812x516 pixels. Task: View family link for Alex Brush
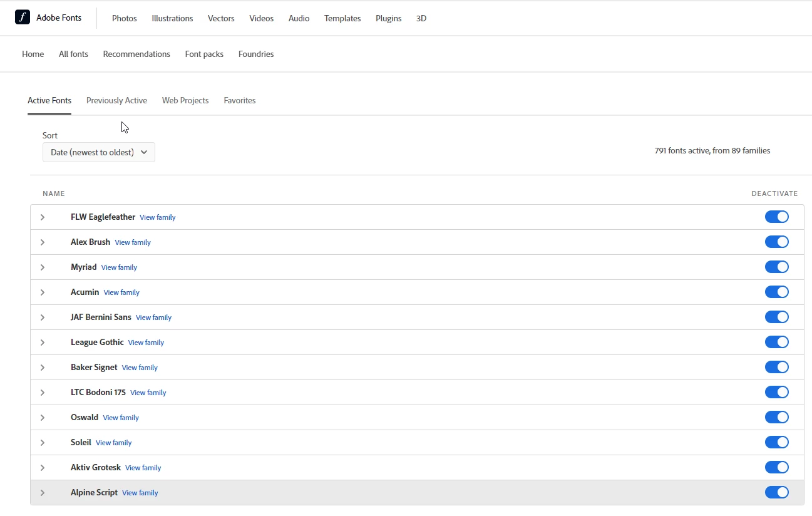[133, 242]
